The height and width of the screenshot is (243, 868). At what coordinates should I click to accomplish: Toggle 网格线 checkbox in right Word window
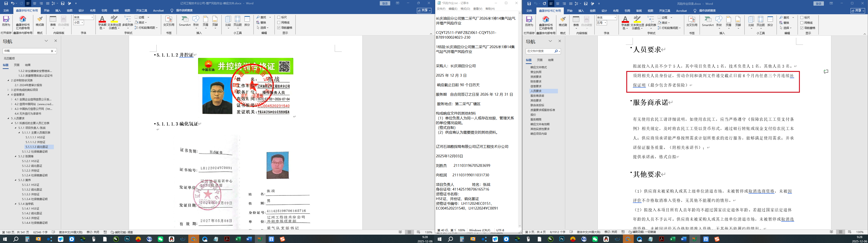(802, 23)
